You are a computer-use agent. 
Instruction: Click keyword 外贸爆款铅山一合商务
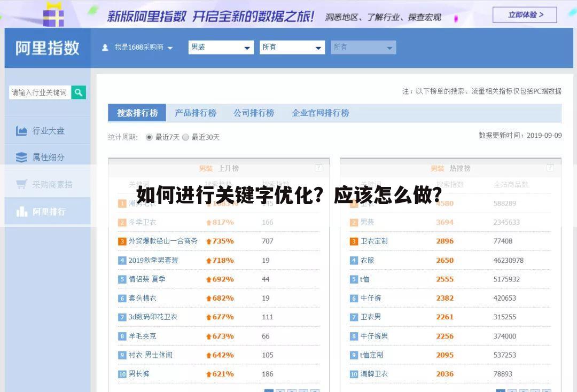tap(163, 241)
